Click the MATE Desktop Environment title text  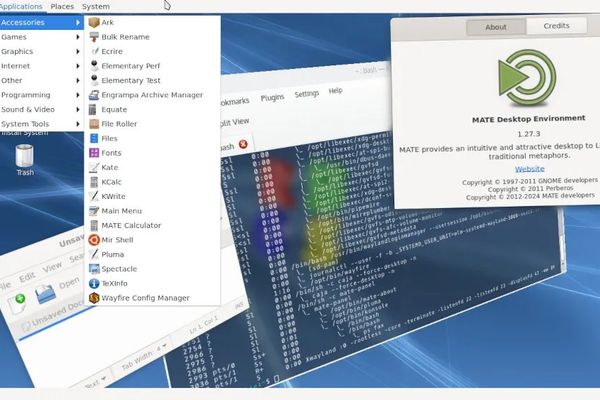point(528,119)
